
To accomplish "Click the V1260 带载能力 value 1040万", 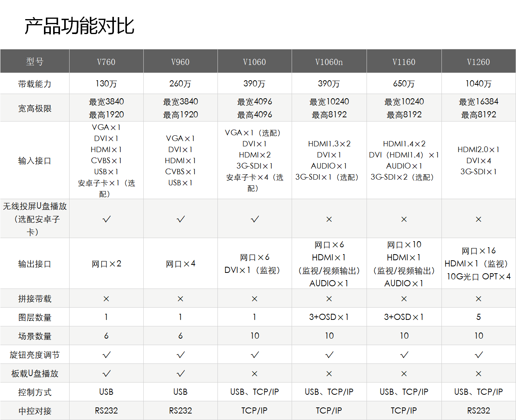I will point(478,83).
